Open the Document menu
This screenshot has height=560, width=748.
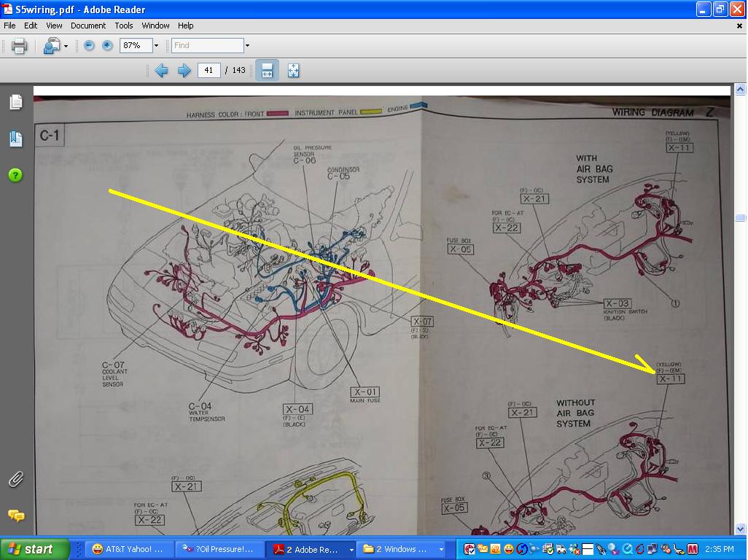pos(88,26)
